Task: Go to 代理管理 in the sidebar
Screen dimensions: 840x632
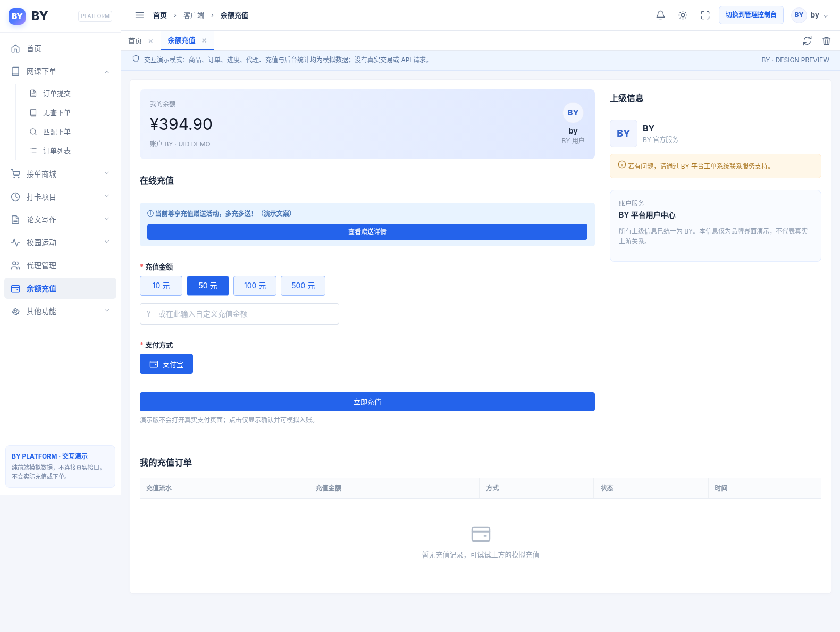Action: [60, 265]
